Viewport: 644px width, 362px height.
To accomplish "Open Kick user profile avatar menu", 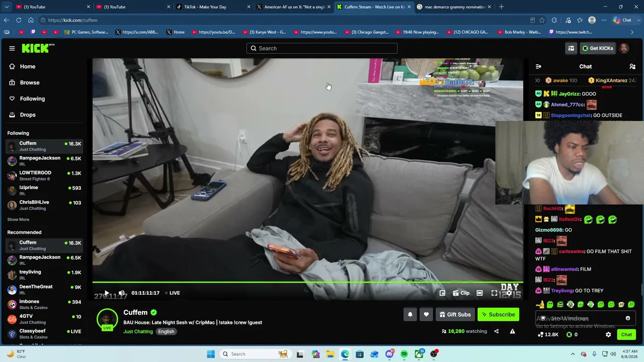I will tap(624, 48).
